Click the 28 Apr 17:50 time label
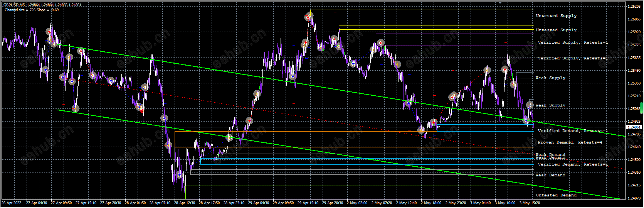The image size is (644, 208). tap(209, 203)
